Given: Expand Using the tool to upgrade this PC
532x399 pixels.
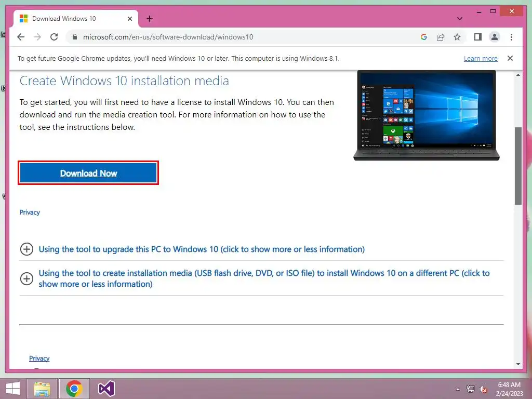Looking at the screenshot, I should coord(202,249).
